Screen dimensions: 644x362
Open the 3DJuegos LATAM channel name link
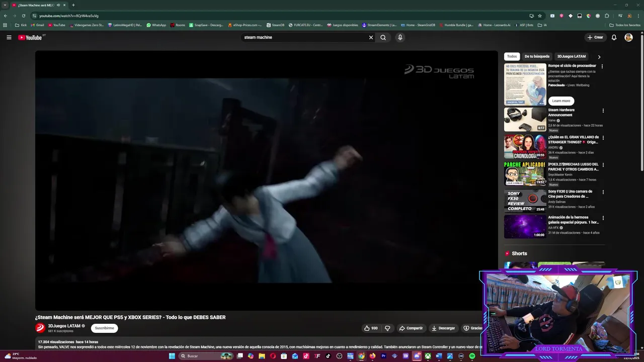(x=64, y=326)
